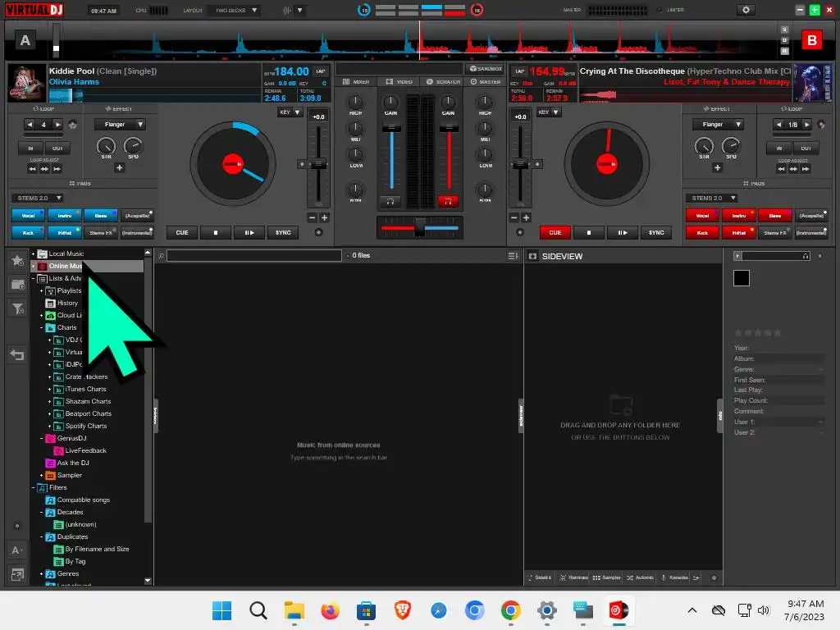The image size is (840, 630).
Task: Click the pitch minus button on deck A
Action: point(313,217)
